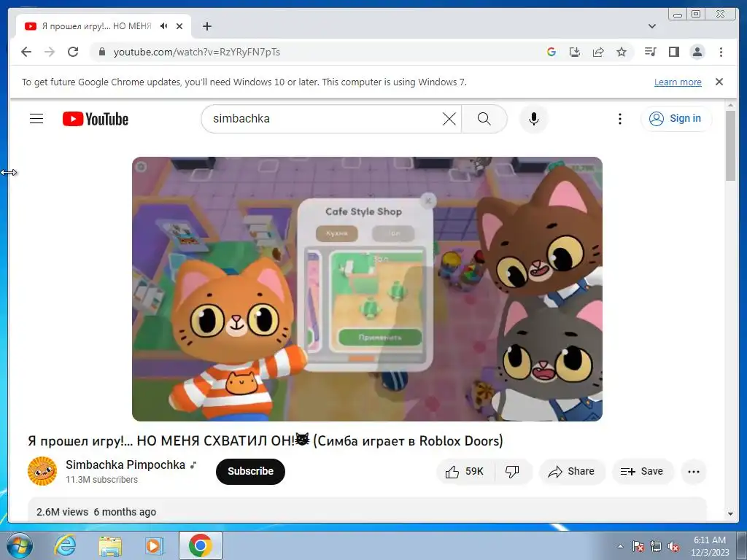Go to YouTube home via logo

96,119
